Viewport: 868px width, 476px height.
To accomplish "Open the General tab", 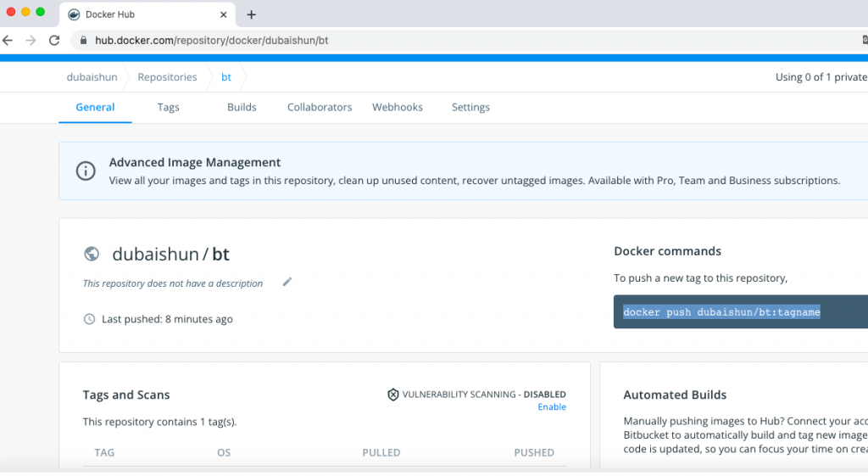I will 95,107.
